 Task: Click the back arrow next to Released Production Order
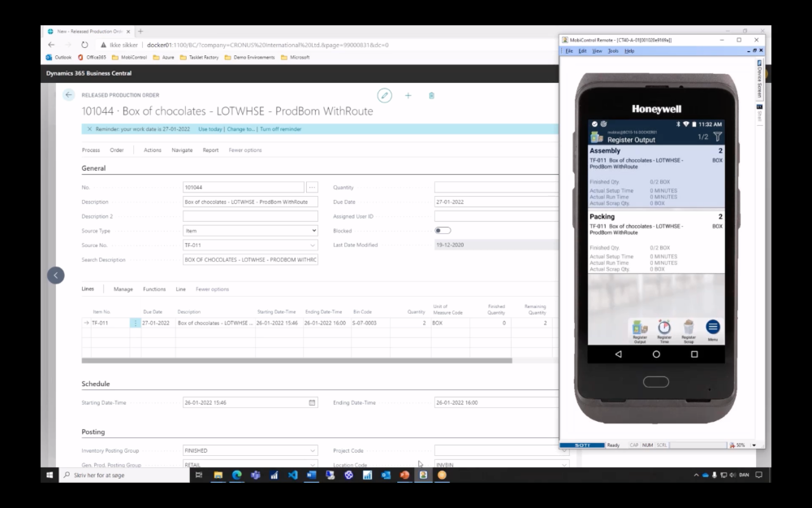pyautogui.click(x=69, y=95)
